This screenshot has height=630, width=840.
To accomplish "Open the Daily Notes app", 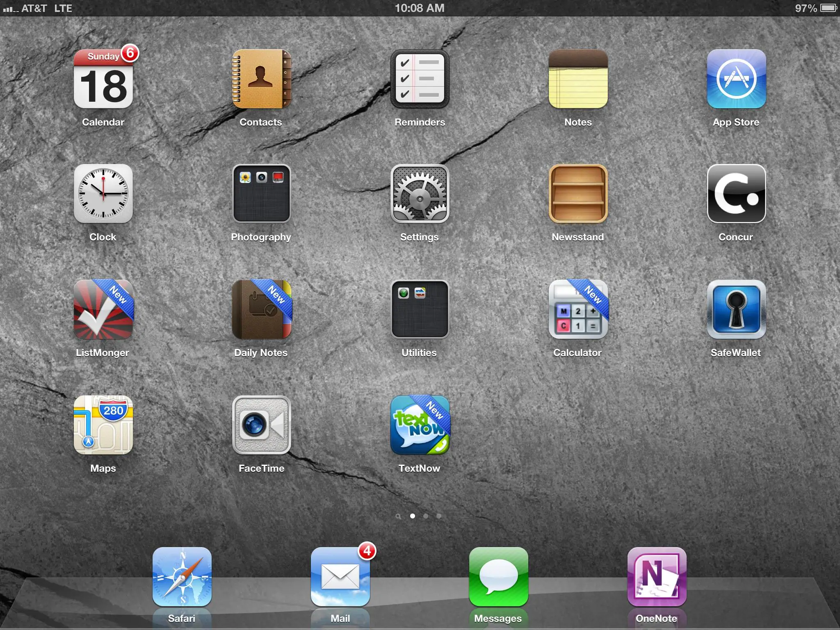I will pos(261,310).
